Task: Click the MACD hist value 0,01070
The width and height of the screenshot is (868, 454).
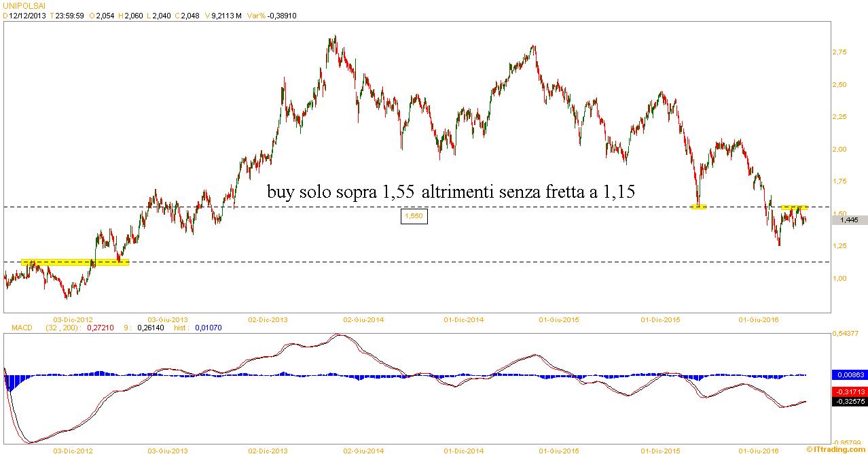Action: point(208,328)
